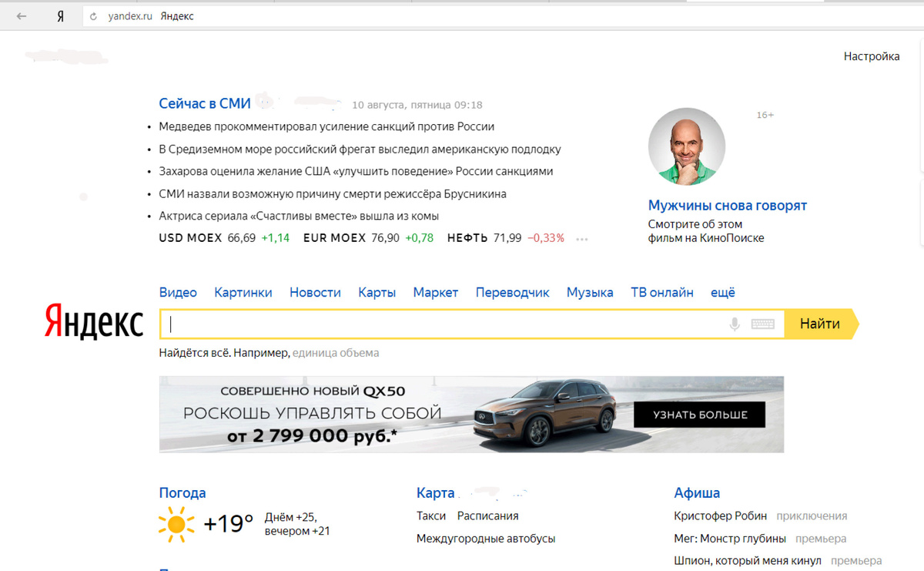This screenshot has height=571, width=924.
Task: Expand more quotes with three dots
Action: [582, 239]
